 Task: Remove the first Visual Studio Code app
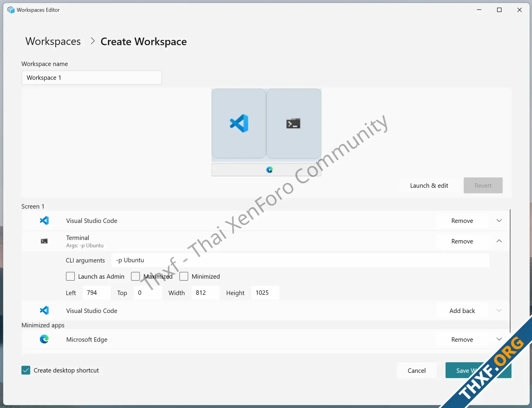click(462, 221)
